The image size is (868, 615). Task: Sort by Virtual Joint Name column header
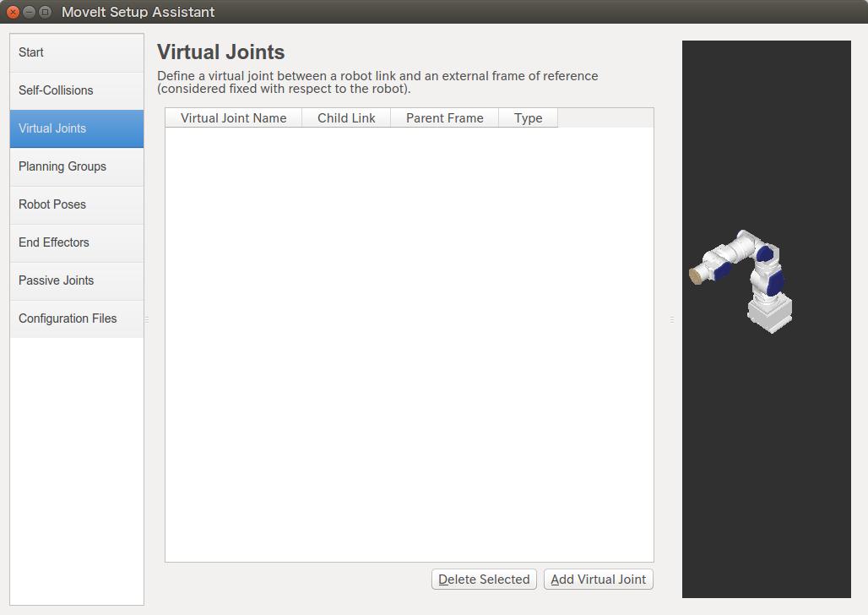234,118
